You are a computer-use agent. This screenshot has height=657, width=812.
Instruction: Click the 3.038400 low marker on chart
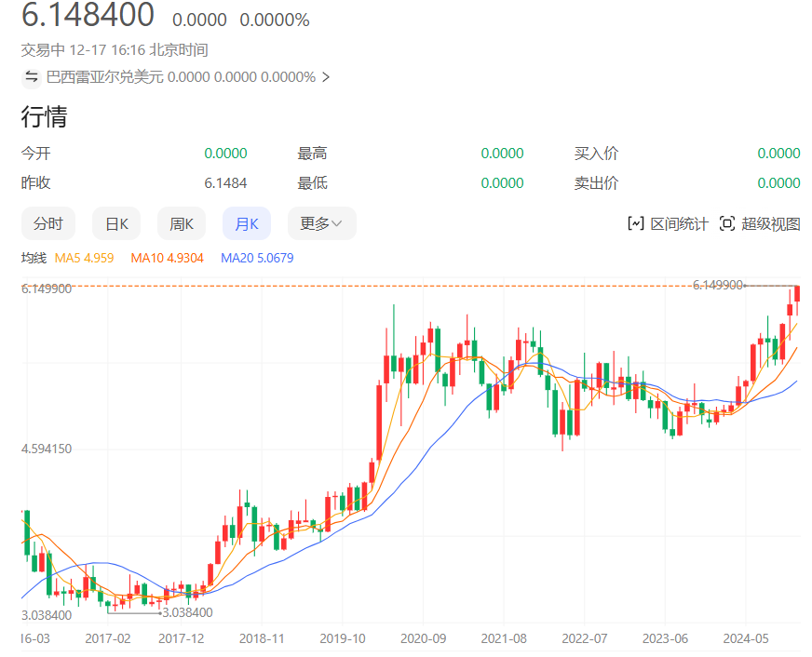click(x=187, y=612)
